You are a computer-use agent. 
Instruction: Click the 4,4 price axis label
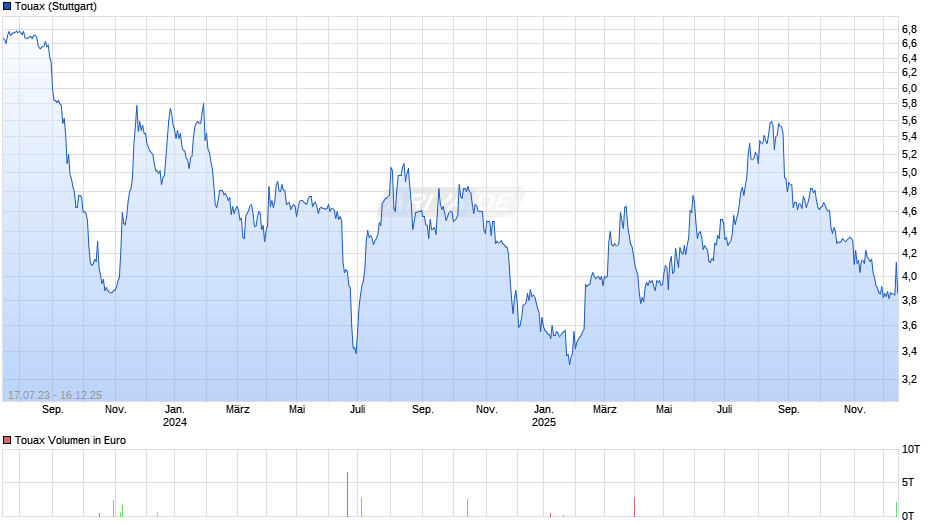[909, 232]
